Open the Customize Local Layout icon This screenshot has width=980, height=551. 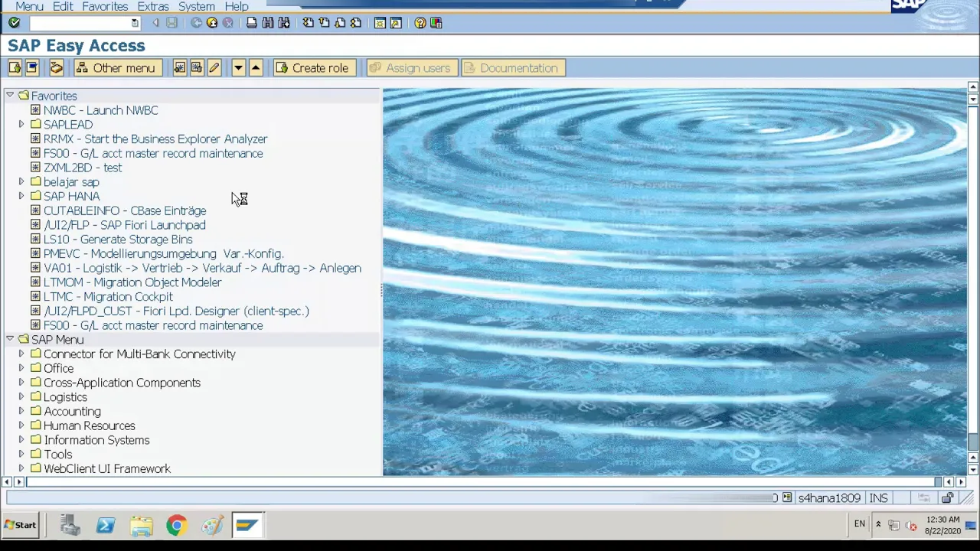pyautogui.click(x=436, y=23)
